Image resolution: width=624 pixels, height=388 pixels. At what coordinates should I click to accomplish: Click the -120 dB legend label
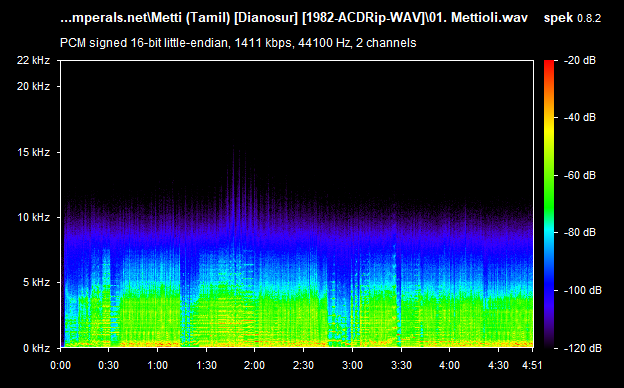click(x=582, y=349)
